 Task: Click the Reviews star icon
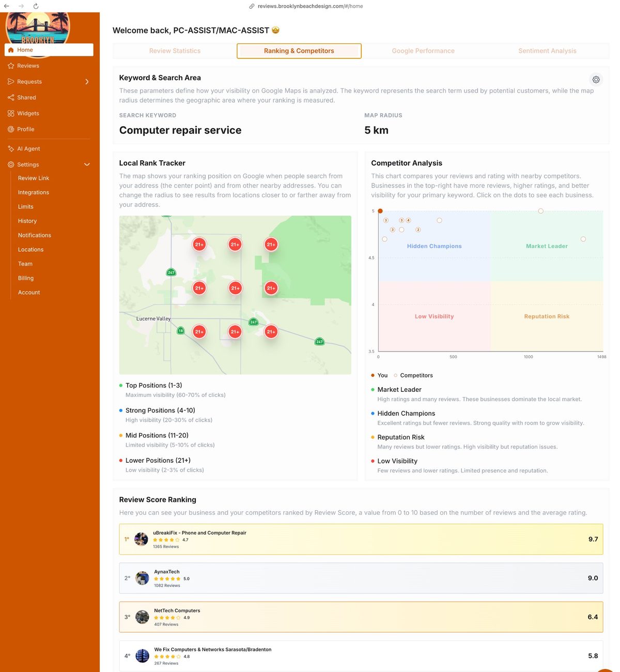click(11, 66)
